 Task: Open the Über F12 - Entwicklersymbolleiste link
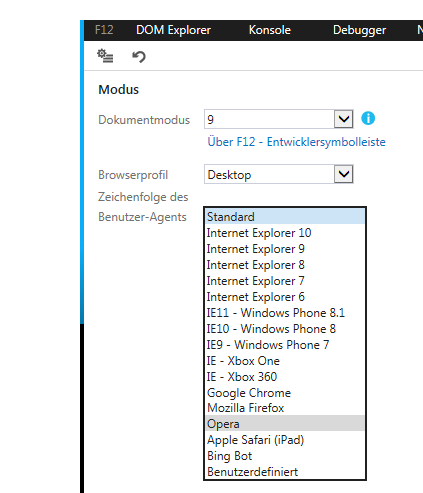tap(296, 142)
